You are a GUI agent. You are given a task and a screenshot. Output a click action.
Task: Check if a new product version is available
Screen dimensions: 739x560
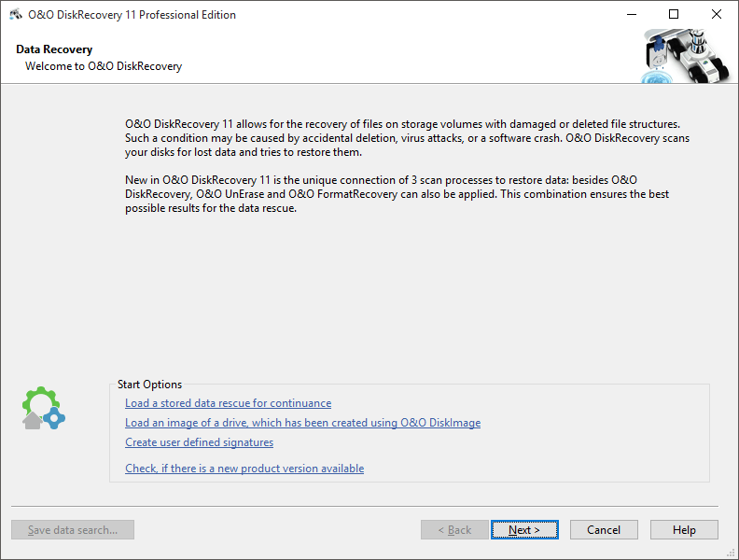tap(244, 469)
